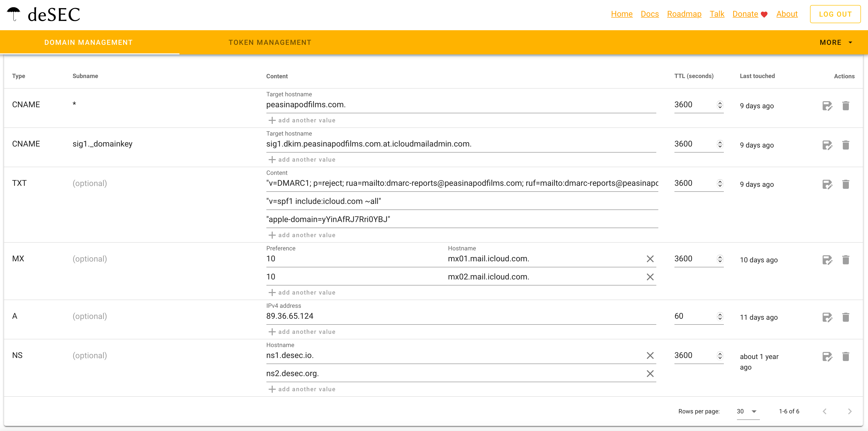Edit the v=DMARC1 TXT content field
Image resolution: width=868 pixels, height=431 pixels.
[x=462, y=183]
